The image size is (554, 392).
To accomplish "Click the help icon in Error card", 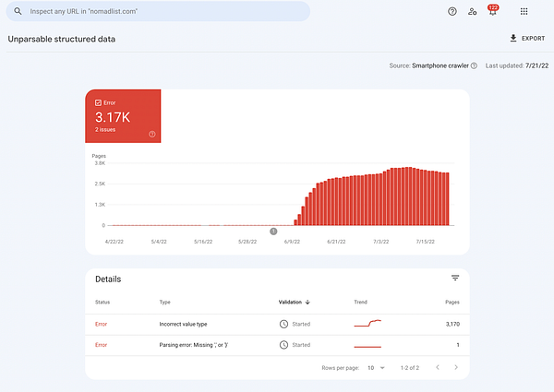I will point(152,135).
